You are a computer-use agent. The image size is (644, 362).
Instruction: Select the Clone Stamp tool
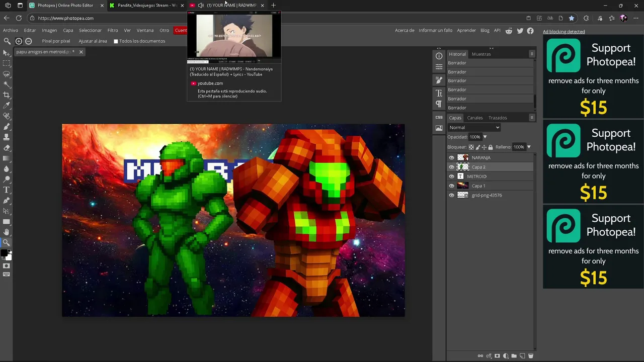(7, 137)
